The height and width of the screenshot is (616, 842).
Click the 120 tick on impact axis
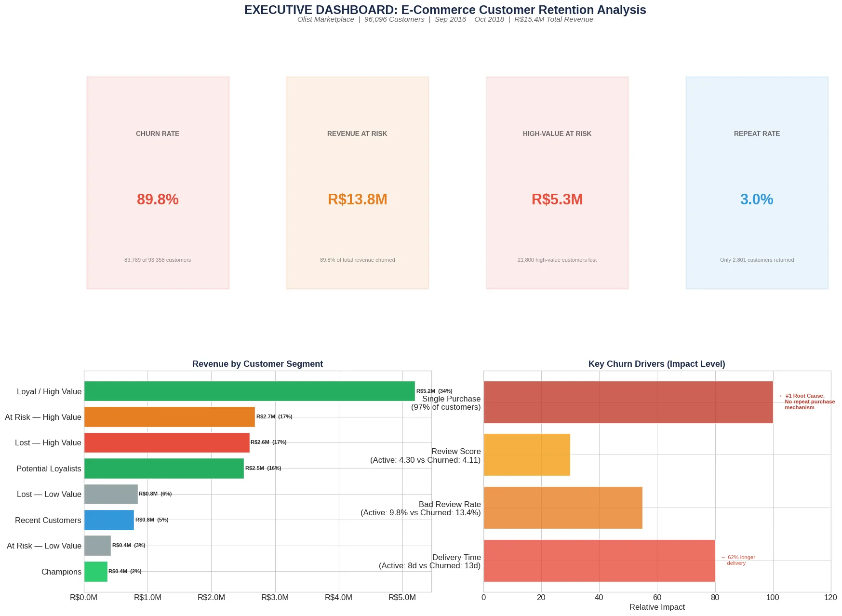click(x=830, y=598)
